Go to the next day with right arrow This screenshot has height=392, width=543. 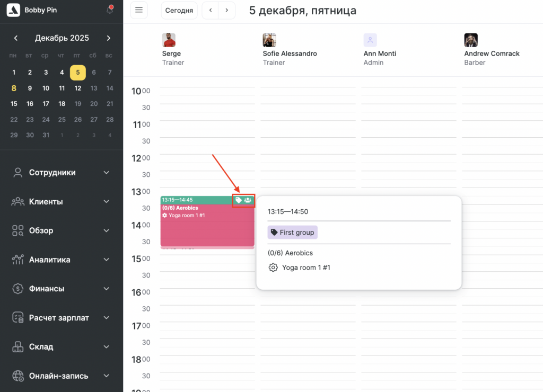227,10
